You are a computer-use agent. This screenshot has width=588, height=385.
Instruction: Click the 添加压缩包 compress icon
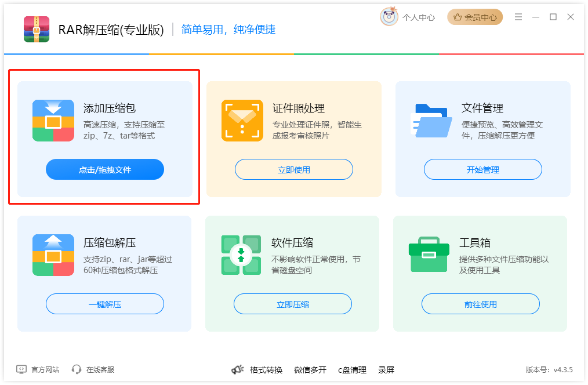53,121
